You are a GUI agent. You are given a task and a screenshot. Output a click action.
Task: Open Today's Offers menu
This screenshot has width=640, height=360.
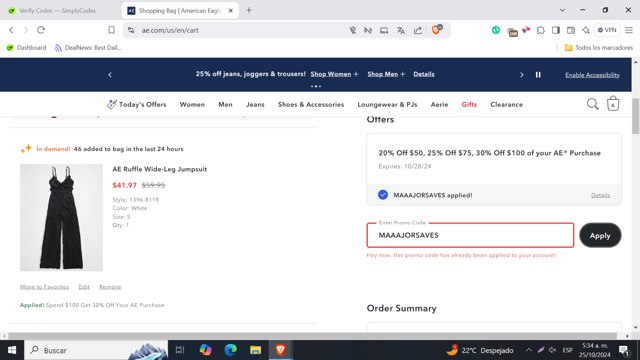coord(137,104)
